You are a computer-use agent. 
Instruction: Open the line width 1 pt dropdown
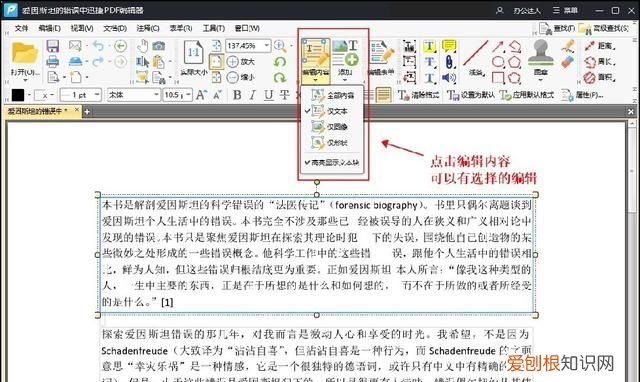pos(97,95)
